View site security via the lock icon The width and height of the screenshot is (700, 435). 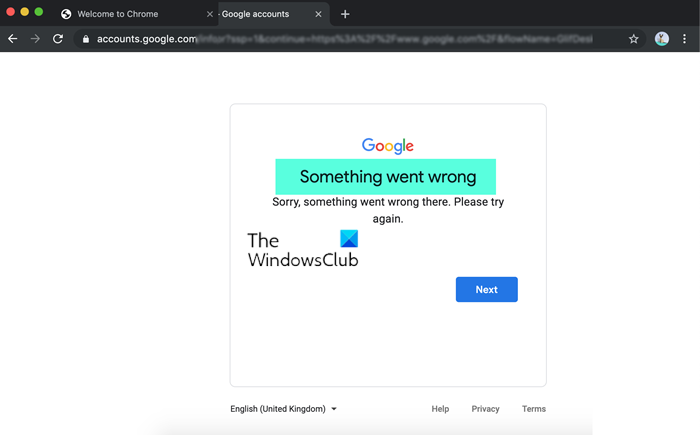[86, 39]
